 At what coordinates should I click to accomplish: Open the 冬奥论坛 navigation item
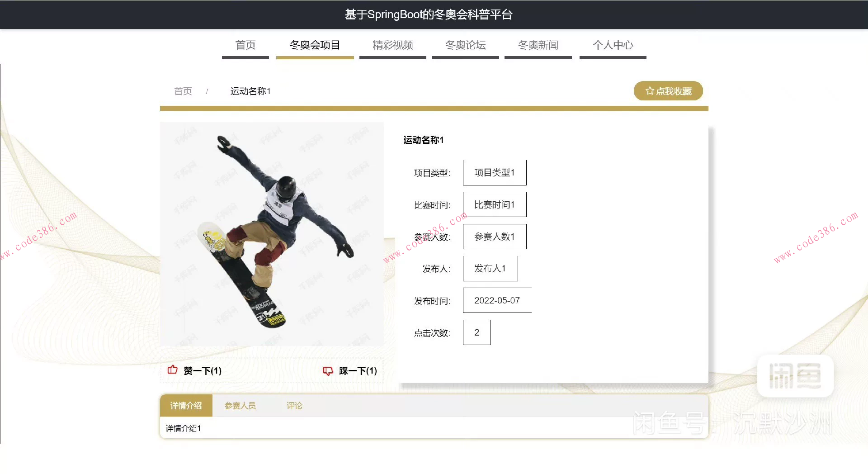(x=465, y=45)
